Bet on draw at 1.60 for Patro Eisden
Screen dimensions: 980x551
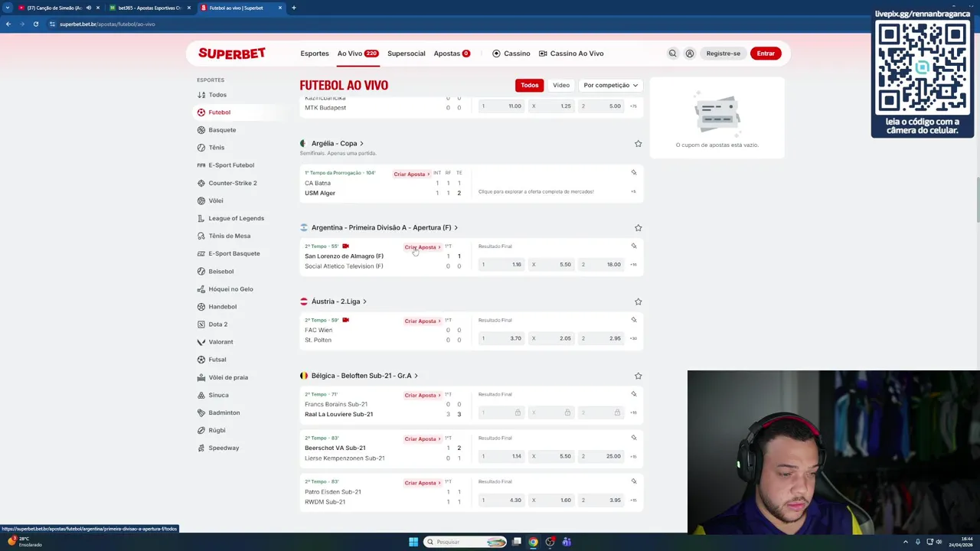pos(551,500)
